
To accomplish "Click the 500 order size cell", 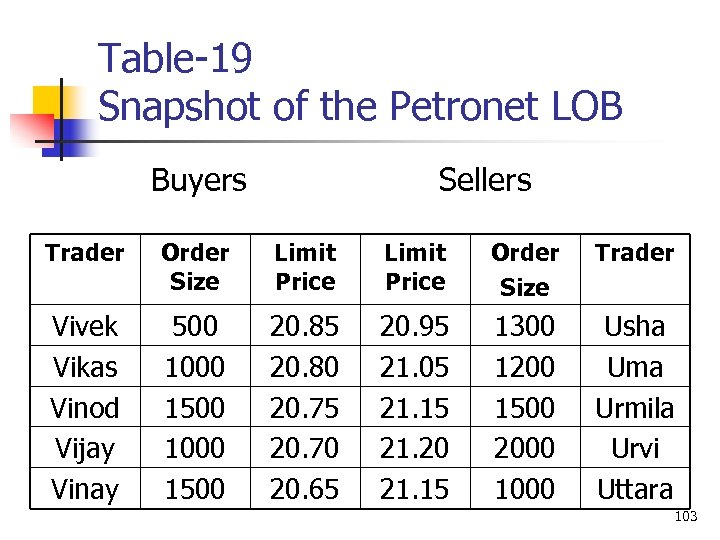I will click(x=195, y=327).
